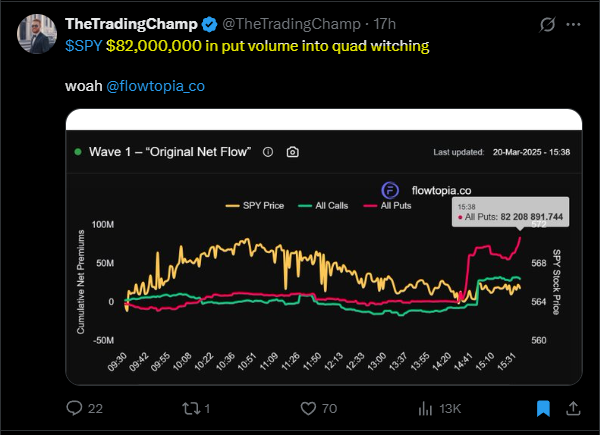Image resolution: width=600 pixels, height=435 pixels.
Task: Click the blue verified badge
Action: (x=209, y=24)
